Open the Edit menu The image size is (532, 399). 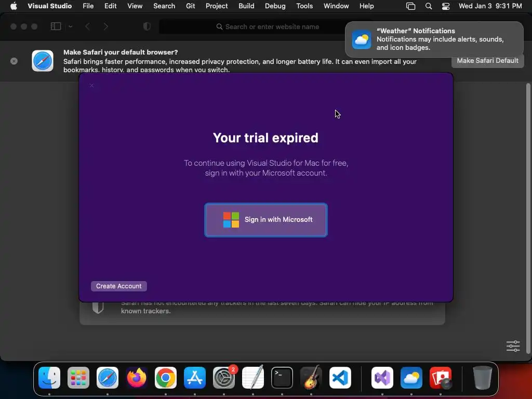click(x=110, y=6)
